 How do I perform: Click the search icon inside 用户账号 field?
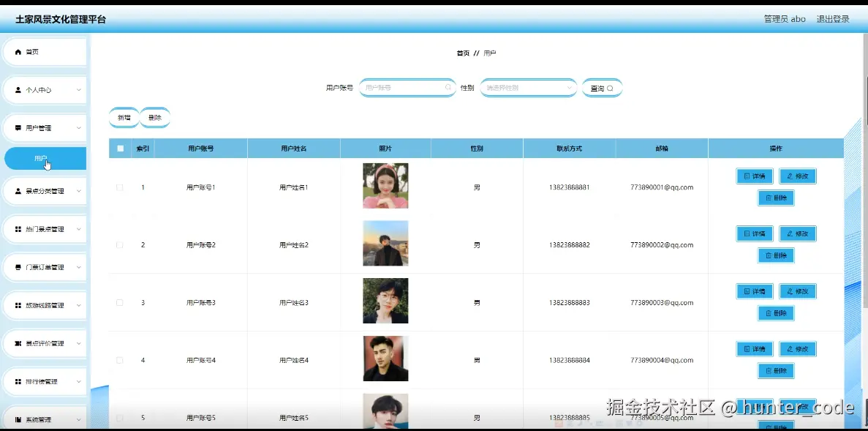point(448,88)
